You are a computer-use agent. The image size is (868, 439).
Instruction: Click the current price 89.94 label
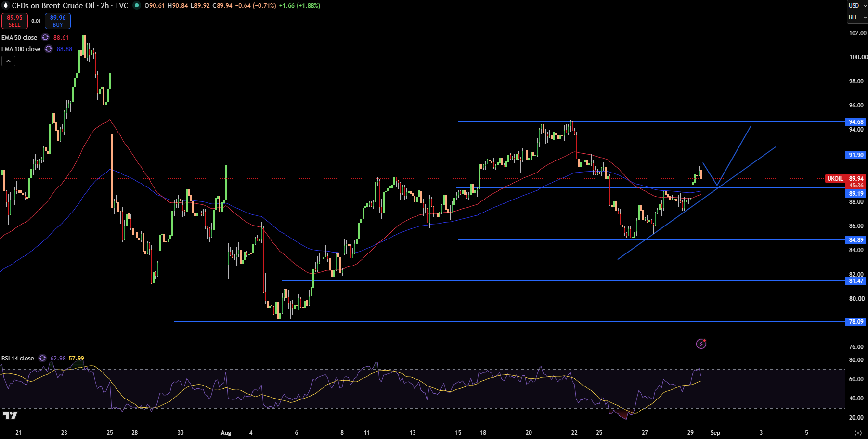(856, 179)
